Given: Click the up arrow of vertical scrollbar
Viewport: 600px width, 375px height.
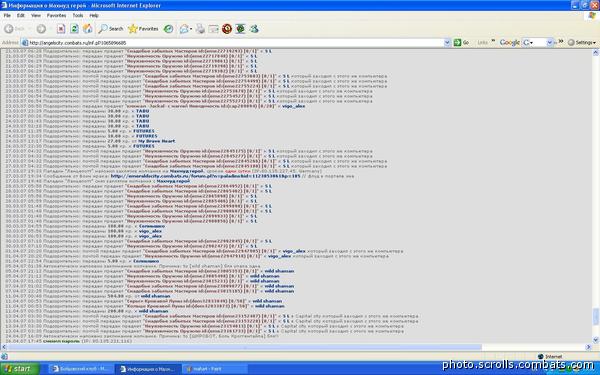Looking at the screenshot, I should [x=596, y=53].
